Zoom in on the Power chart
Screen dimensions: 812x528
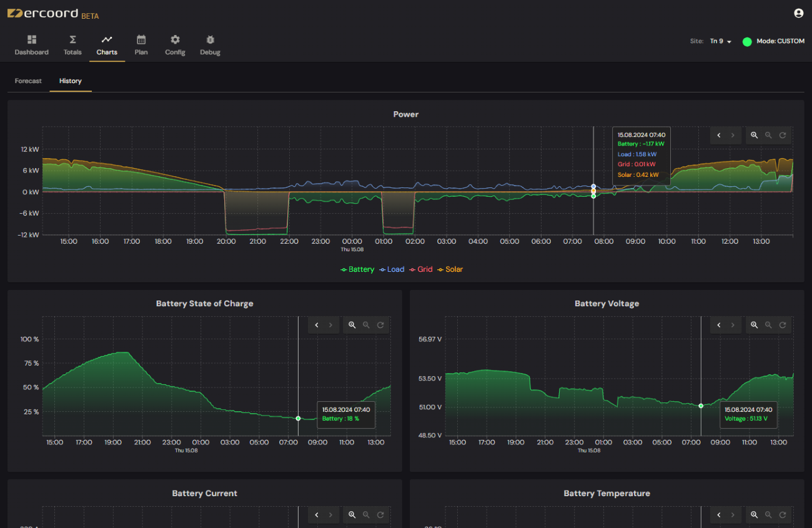click(x=755, y=135)
